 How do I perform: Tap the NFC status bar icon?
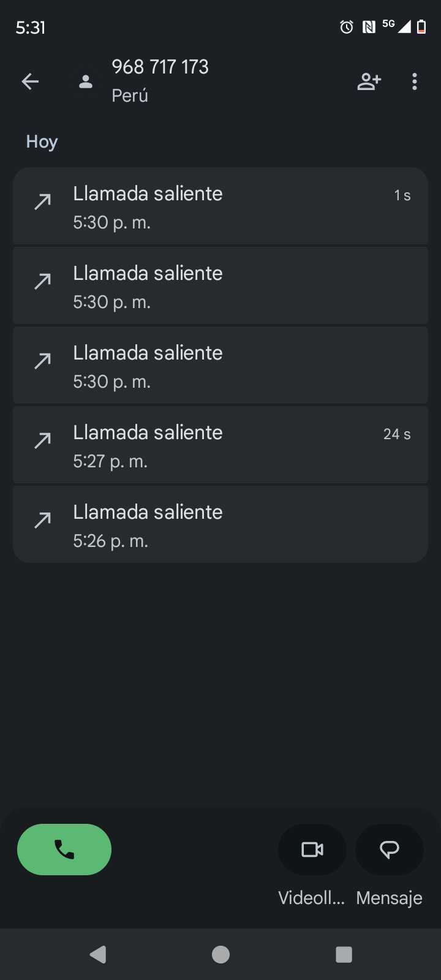tap(369, 27)
